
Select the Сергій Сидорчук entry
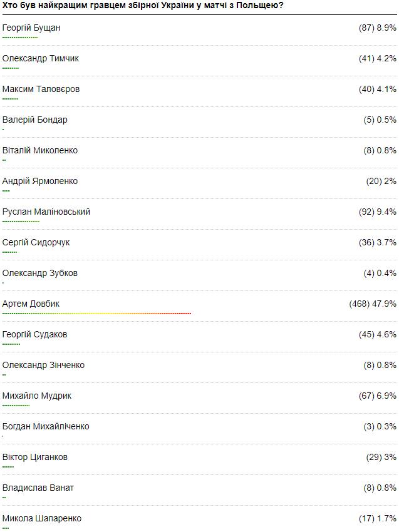pyautogui.click(x=36, y=243)
